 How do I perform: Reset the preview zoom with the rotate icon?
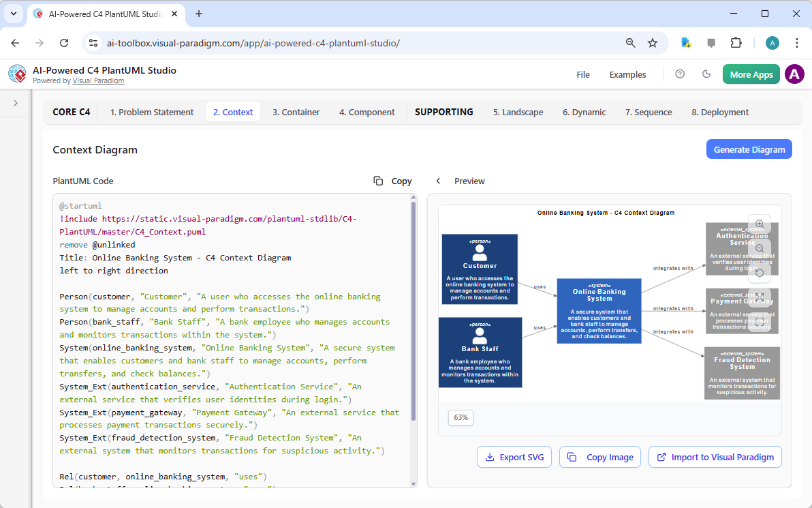pyautogui.click(x=759, y=273)
